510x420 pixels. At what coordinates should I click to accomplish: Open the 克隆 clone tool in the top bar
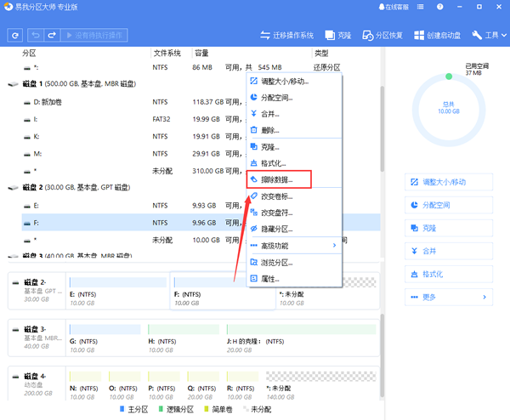click(338, 35)
